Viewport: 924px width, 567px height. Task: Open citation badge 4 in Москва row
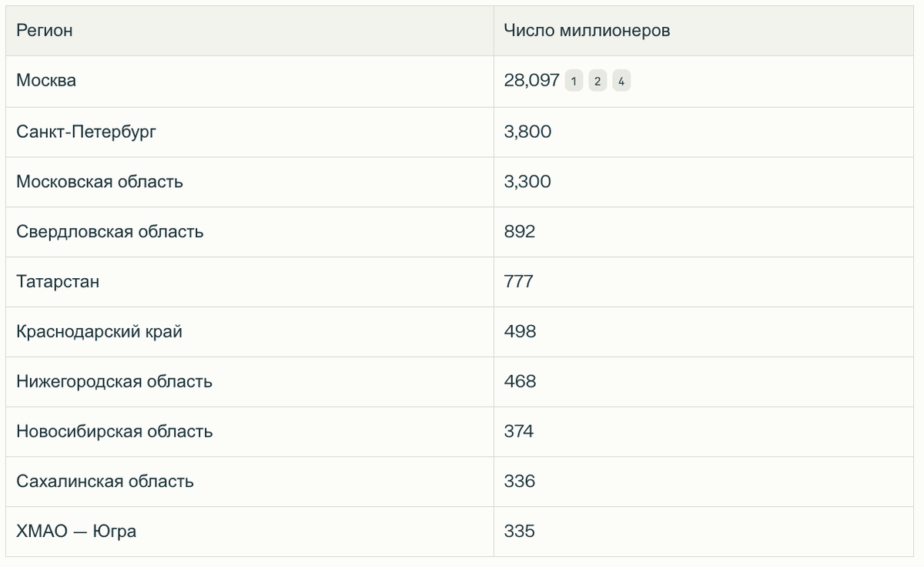621,81
